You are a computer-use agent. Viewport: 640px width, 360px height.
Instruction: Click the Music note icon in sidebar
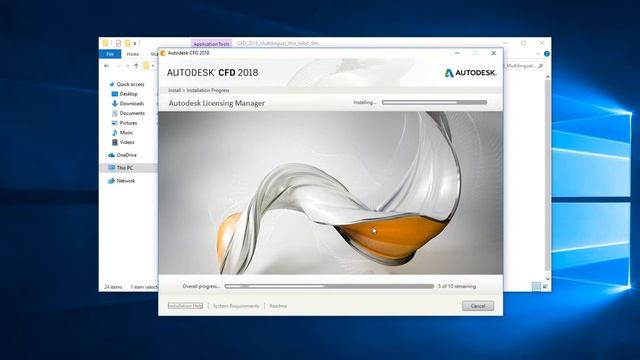(115, 133)
